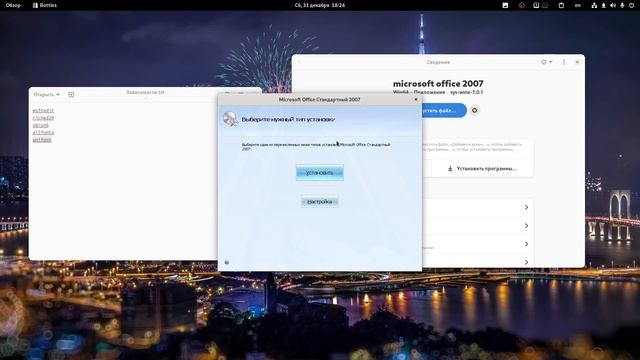Screen dimensions: 640x360
Task: Click the help icon at the installer's bottom-left
Action: pyautogui.click(x=227, y=262)
